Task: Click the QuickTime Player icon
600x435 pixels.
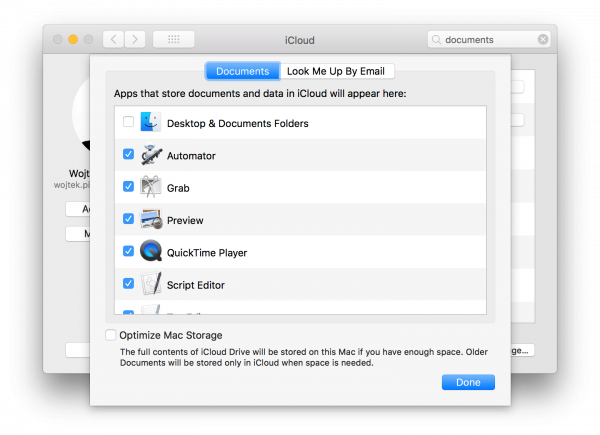Action: click(x=151, y=251)
